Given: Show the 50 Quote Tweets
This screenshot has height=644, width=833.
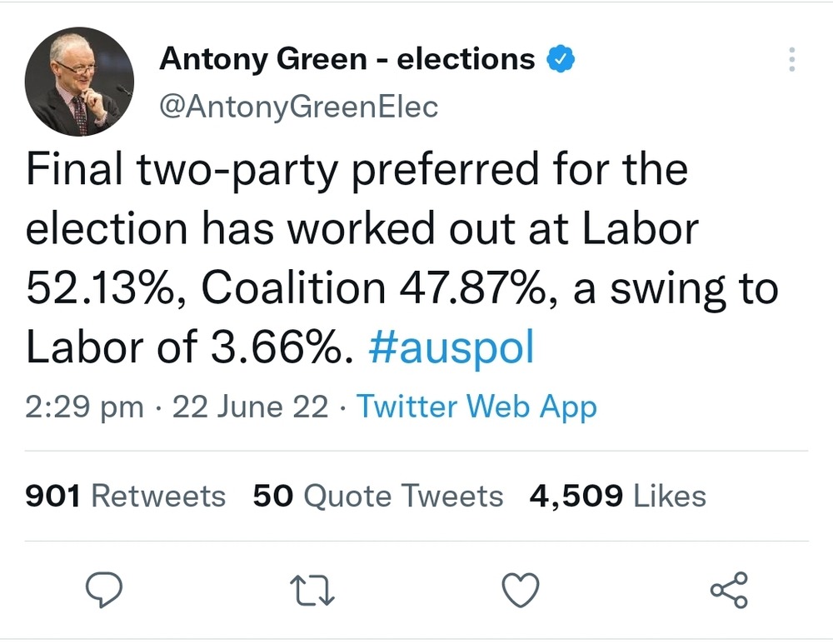Looking at the screenshot, I should click(378, 497).
